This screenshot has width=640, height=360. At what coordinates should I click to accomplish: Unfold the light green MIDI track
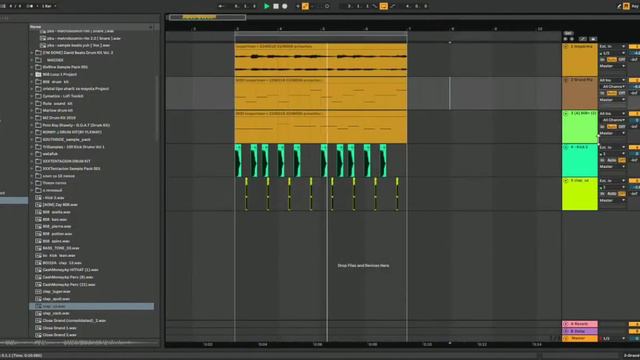click(x=566, y=114)
